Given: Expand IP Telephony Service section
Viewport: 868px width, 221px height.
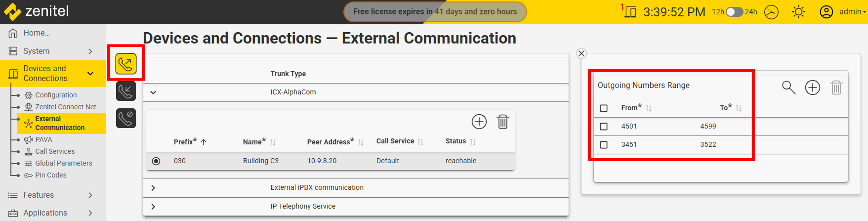Looking at the screenshot, I should 153,207.
